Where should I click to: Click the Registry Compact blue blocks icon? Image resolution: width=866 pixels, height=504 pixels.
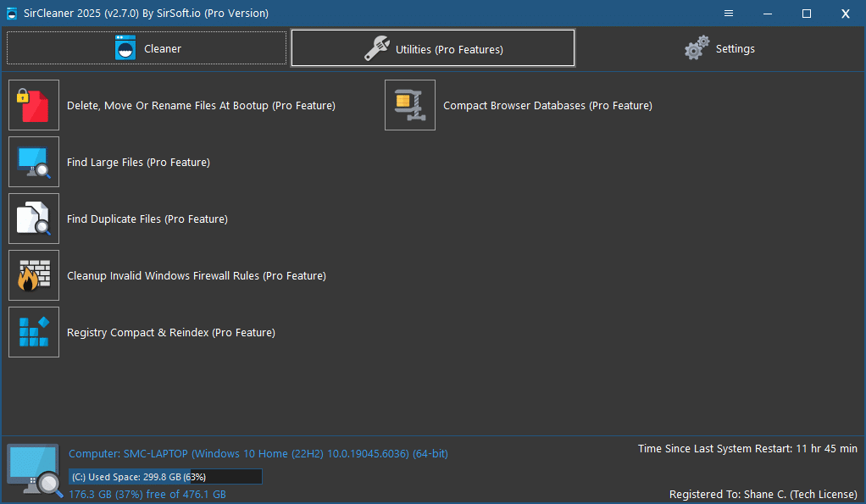[x=34, y=332]
